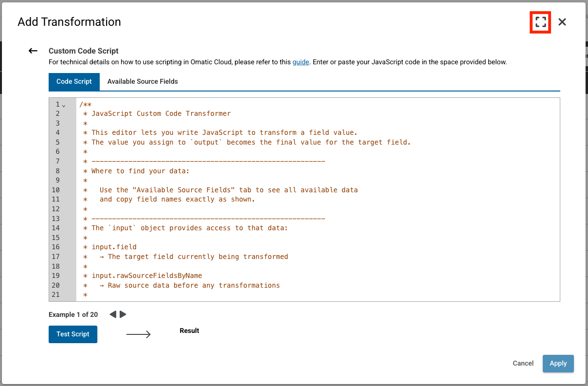The width and height of the screenshot is (588, 386).
Task: Switch to Available Source Fields tab
Action: click(x=143, y=82)
